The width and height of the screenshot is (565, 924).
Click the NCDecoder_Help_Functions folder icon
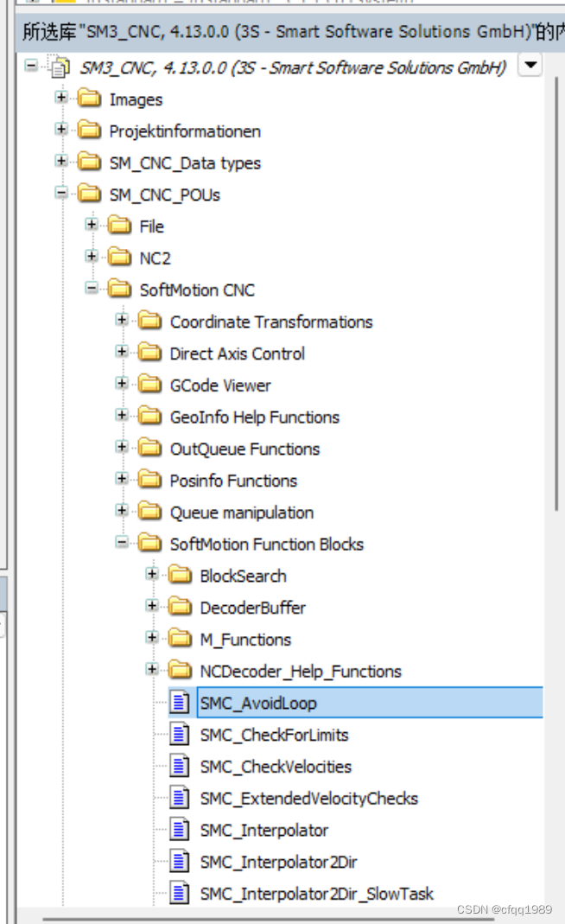coord(180,670)
